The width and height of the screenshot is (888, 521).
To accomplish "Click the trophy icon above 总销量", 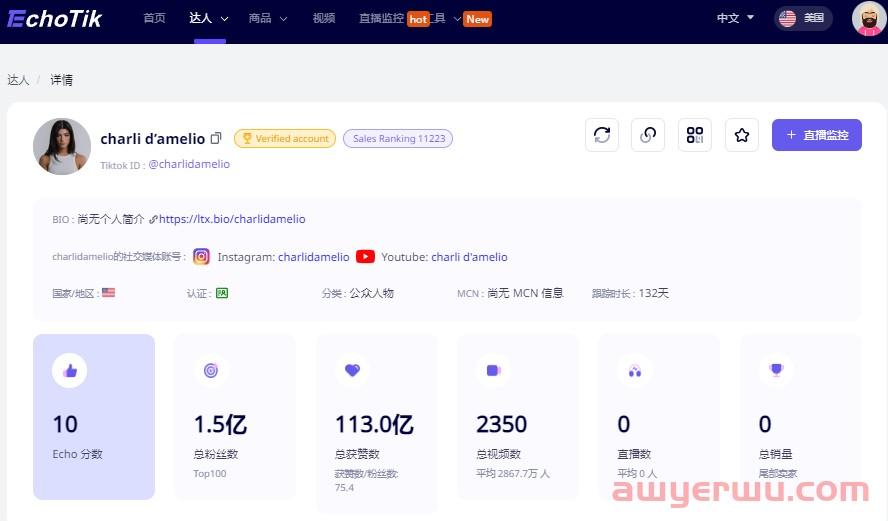I will (x=776, y=370).
